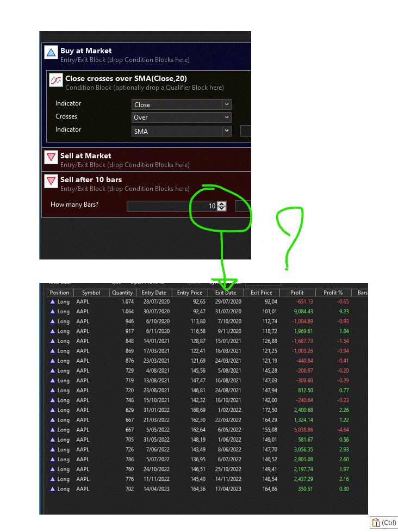
Task: Click Long icon for the 5/05/2022 entry
Action: [53, 430]
